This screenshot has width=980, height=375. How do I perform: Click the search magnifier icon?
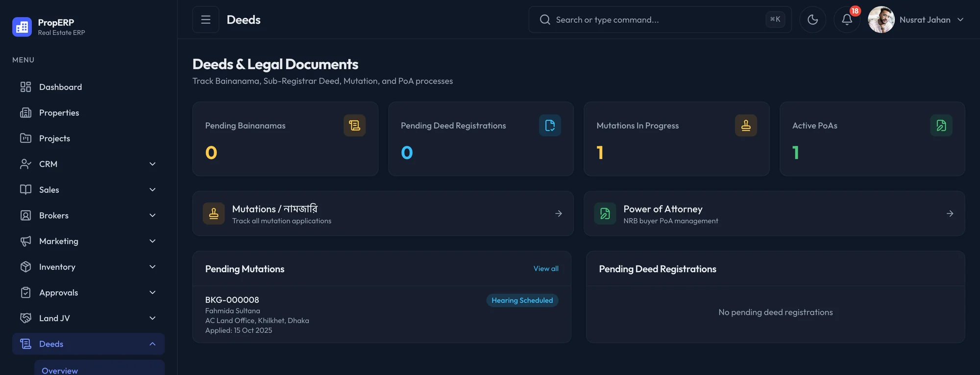(545, 20)
